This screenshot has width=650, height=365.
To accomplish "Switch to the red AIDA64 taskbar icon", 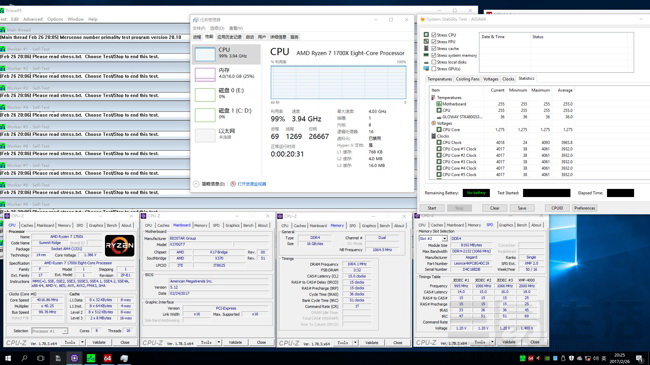I will [107, 358].
